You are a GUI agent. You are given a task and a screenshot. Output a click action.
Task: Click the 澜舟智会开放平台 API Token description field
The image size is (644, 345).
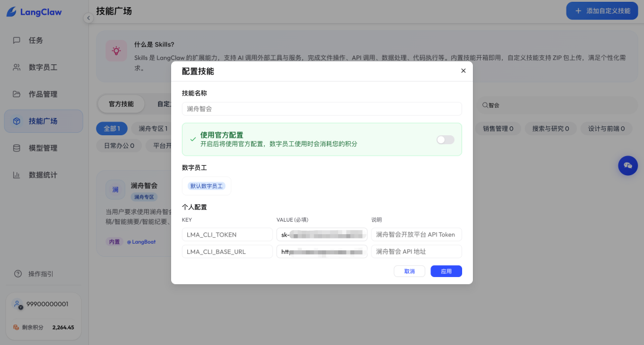[x=416, y=235]
